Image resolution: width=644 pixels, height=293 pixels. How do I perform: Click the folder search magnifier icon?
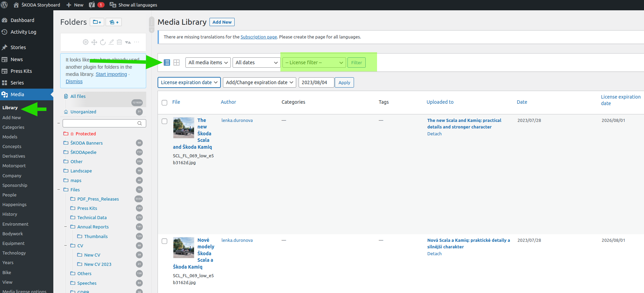click(140, 123)
